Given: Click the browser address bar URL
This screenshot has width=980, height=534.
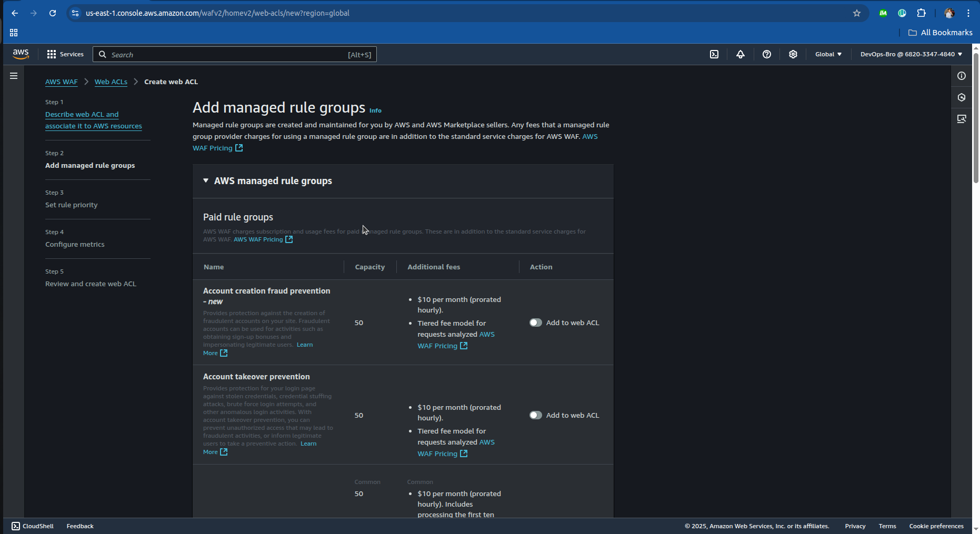Looking at the screenshot, I should point(217,13).
